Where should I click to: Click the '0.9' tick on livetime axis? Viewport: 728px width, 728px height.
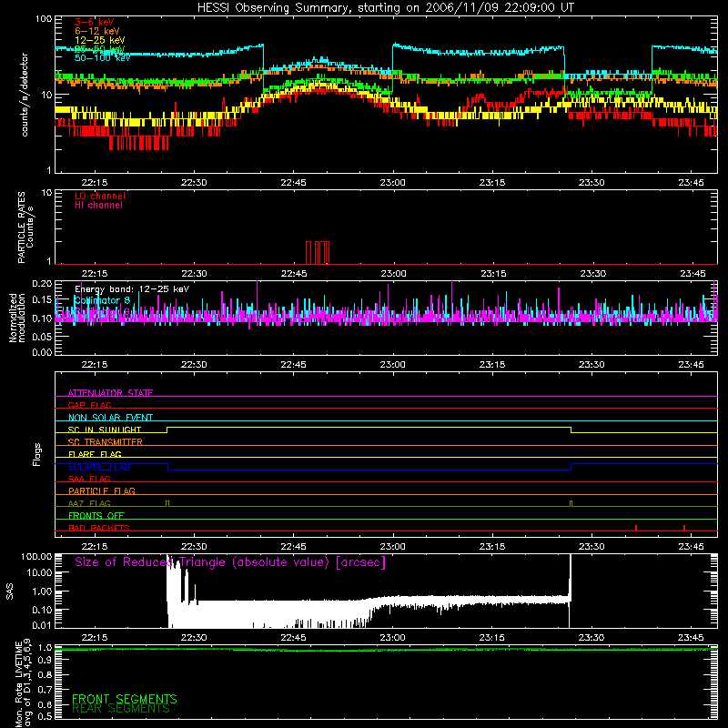45,661
